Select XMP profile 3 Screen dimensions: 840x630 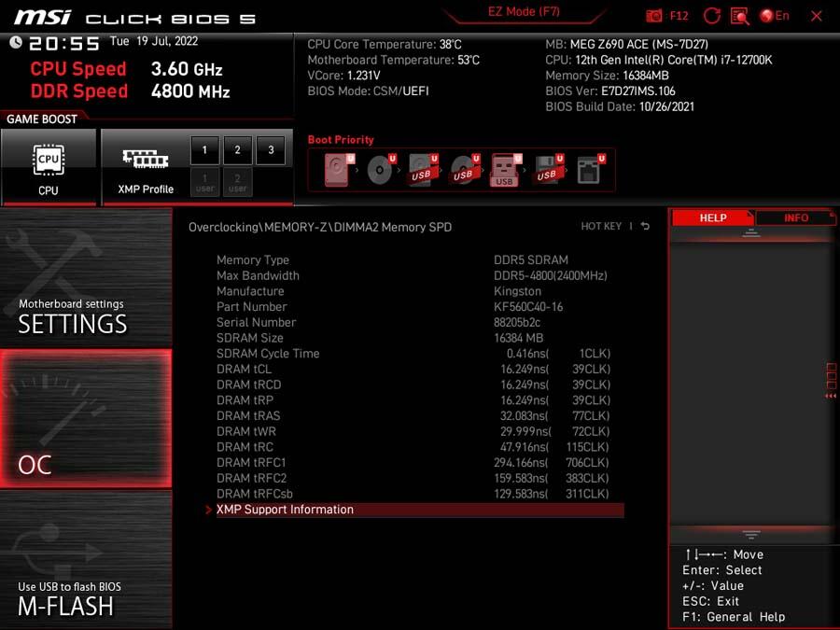click(271, 150)
